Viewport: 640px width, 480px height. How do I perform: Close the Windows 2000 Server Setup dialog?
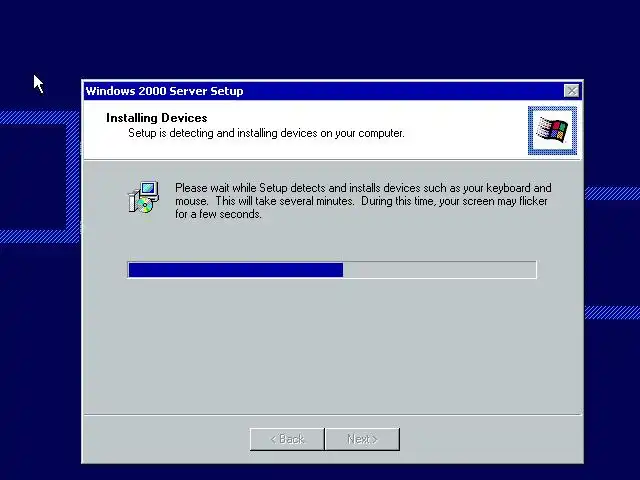point(571,91)
